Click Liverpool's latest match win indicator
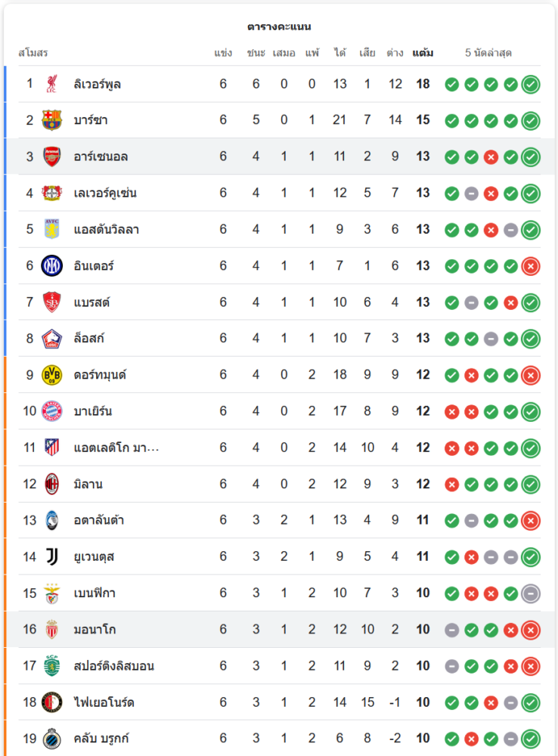Viewport: 558px width, 756px height. tap(531, 84)
